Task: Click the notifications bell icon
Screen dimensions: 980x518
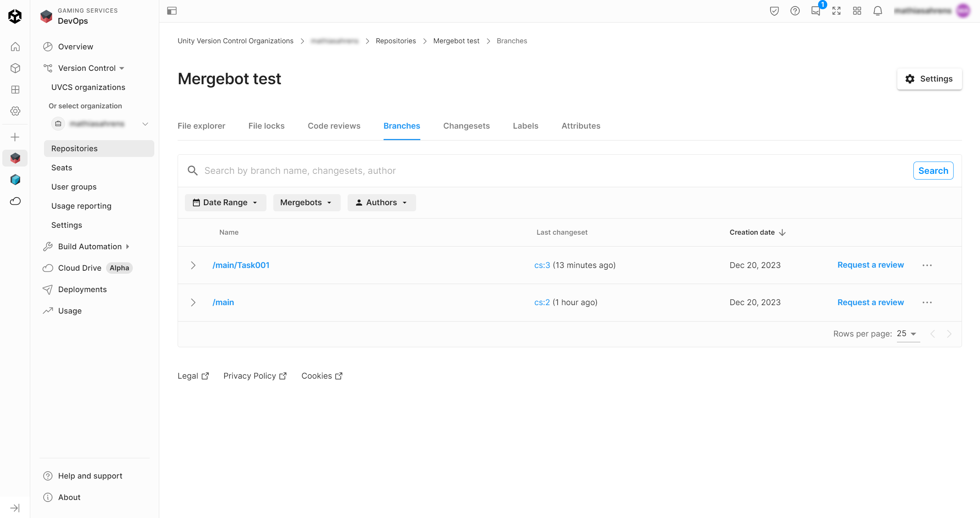Action: point(877,11)
